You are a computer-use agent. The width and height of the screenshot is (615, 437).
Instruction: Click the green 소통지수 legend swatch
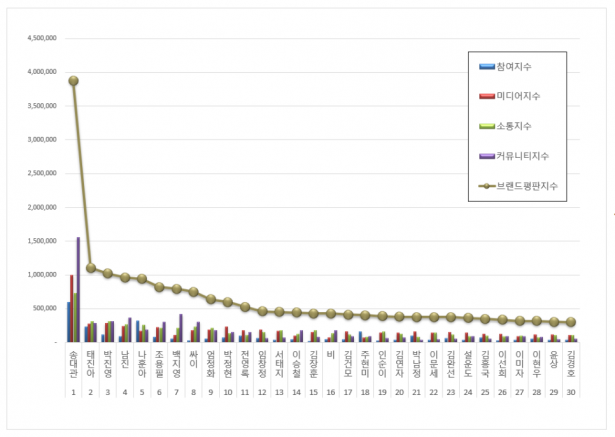point(487,126)
